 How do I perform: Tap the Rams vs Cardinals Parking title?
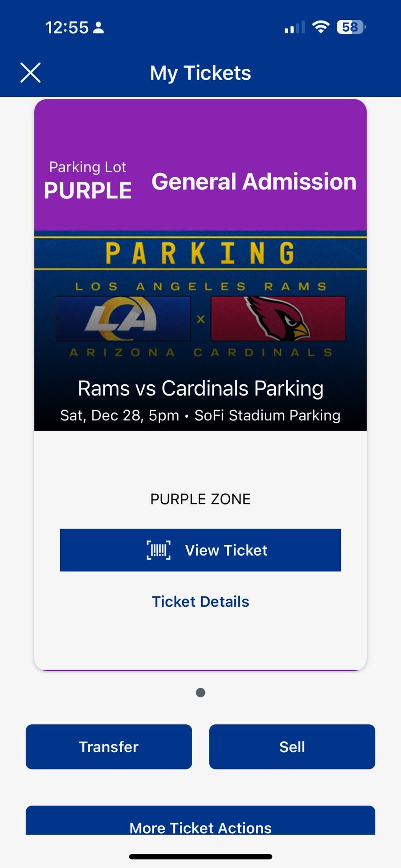click(200, 388)
